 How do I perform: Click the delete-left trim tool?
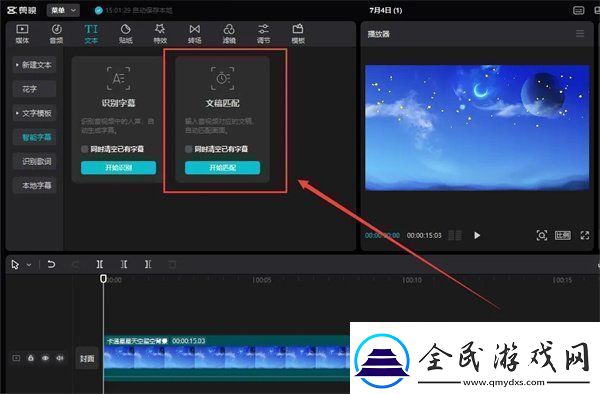[124, 264]
